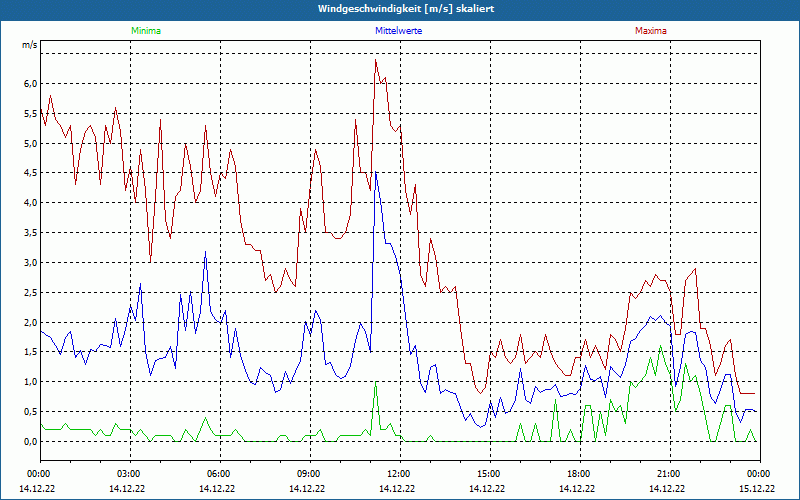
Task: Click the 1,5 y-axis value
Action: (31, 352)
